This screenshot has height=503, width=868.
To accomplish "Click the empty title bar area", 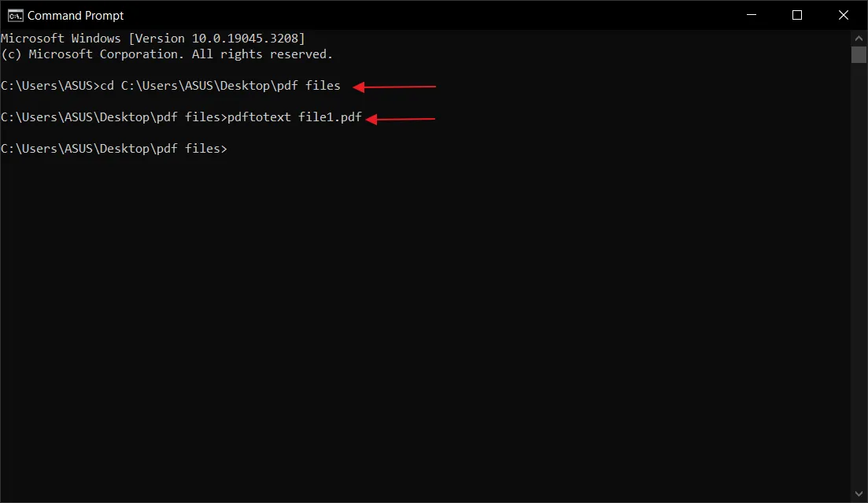I will click(433, 15).
